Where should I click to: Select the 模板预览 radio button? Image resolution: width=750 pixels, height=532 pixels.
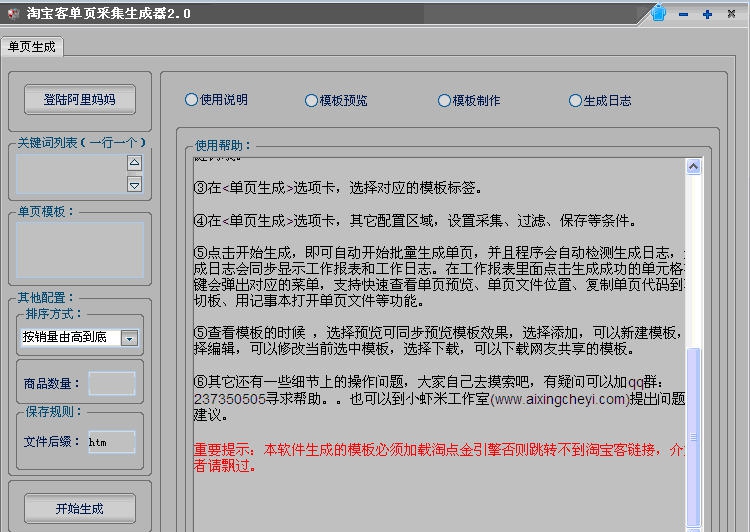pos(336,100)
